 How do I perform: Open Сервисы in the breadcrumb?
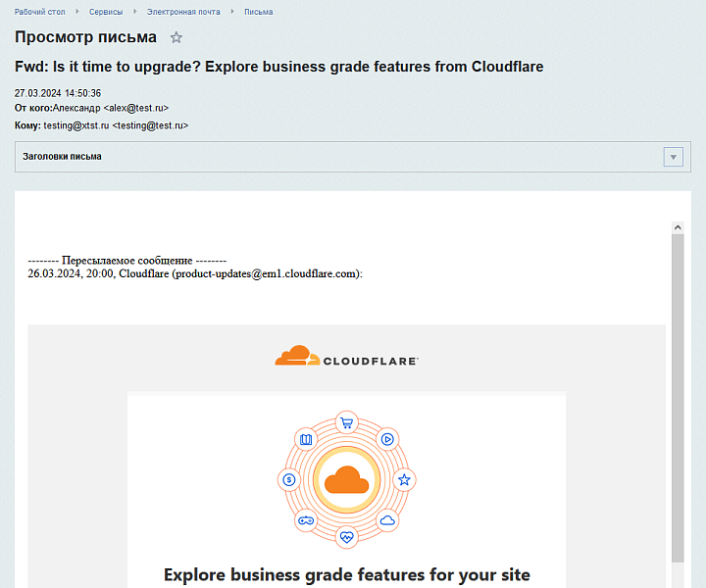click(x=106, y=12)
